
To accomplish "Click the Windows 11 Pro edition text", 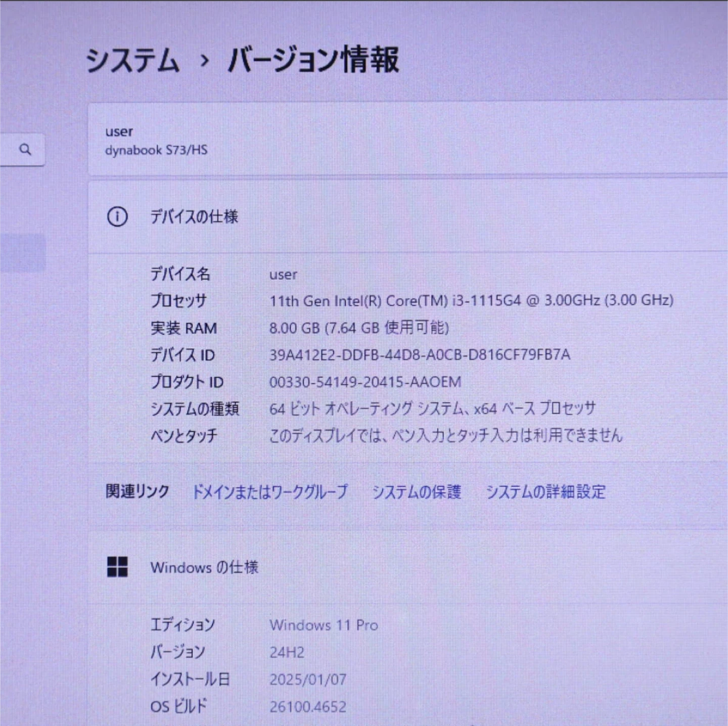I will coord(324,625).
